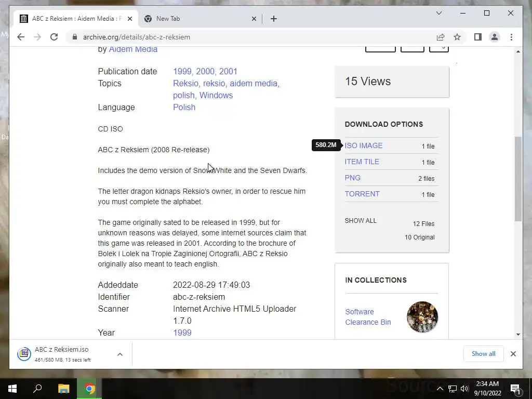This screenshot has width=532, height=399.
Task: Open the Year 1999 link
Action: pos(182,332)
